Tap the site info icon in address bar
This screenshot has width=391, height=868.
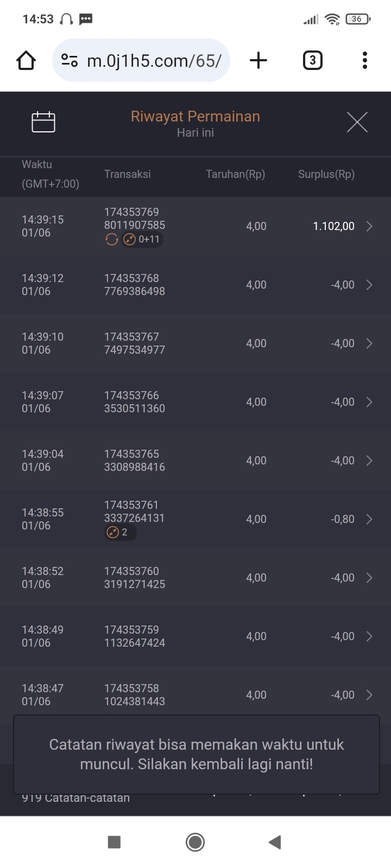(x=70, y=60)
